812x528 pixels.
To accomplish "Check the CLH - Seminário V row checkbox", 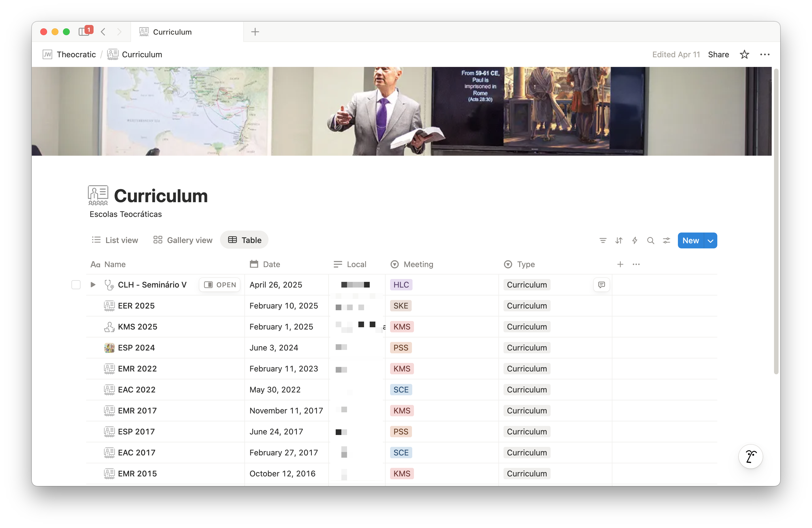I will pos(76,285).
